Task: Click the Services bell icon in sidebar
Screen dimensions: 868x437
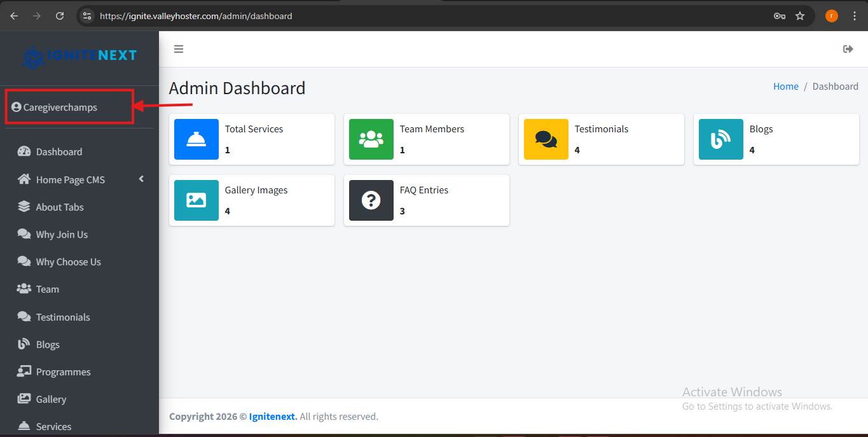Action: (24, 426)
